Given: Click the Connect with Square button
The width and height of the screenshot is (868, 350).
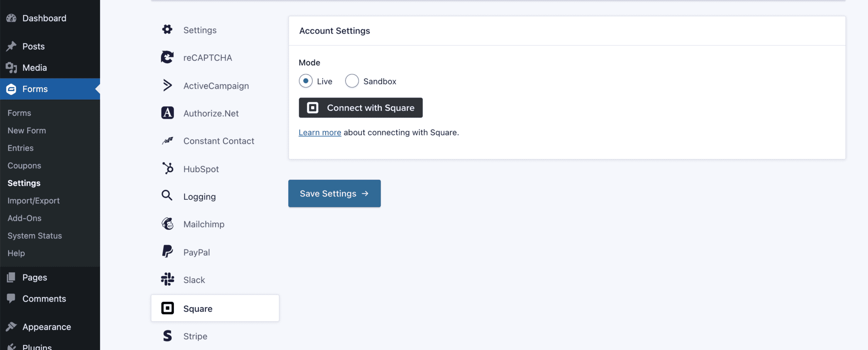Looking at the screenshot, I should pos(360,108).
